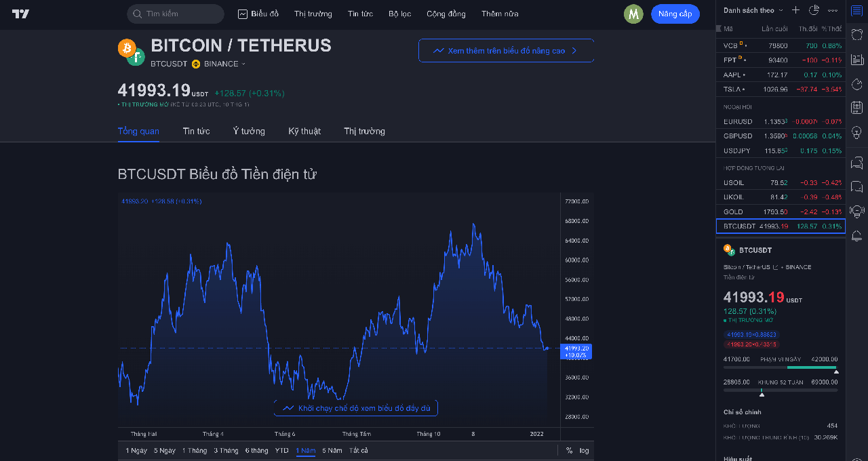Switch to percentage scale on the chart
Viewport: 868px width, 461px height.
pos(570,449)
